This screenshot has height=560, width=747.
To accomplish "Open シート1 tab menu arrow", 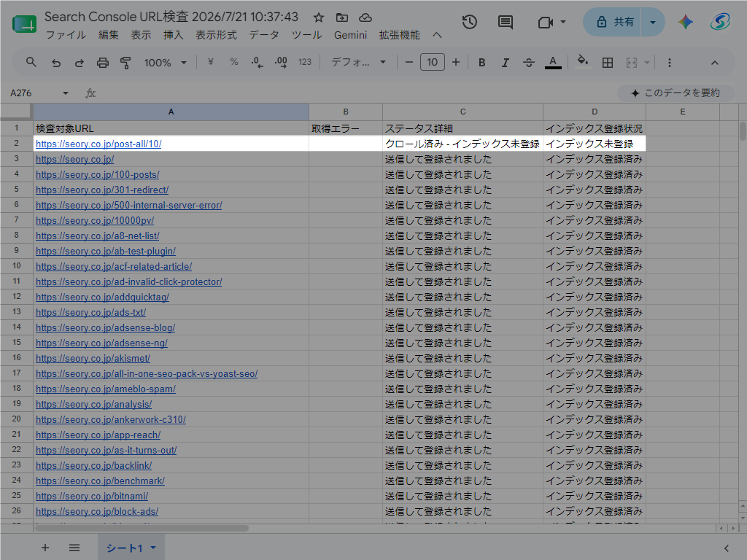I will tap(153, 548).
